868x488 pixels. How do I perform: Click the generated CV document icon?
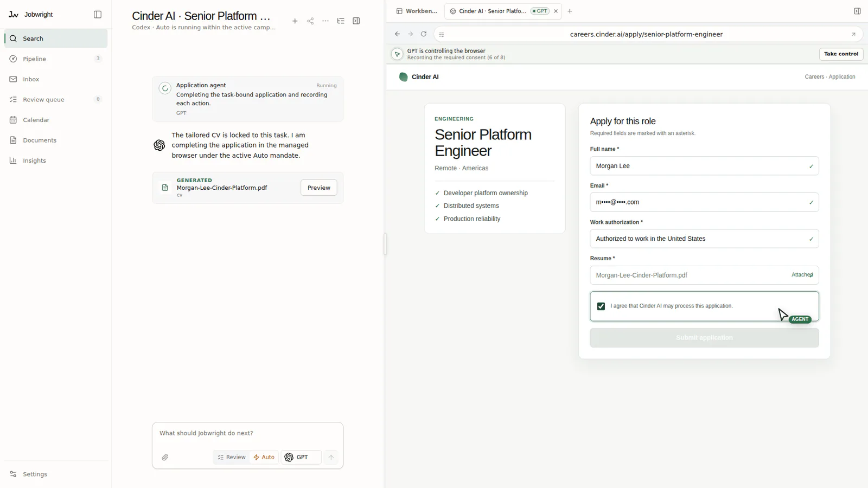165,188
